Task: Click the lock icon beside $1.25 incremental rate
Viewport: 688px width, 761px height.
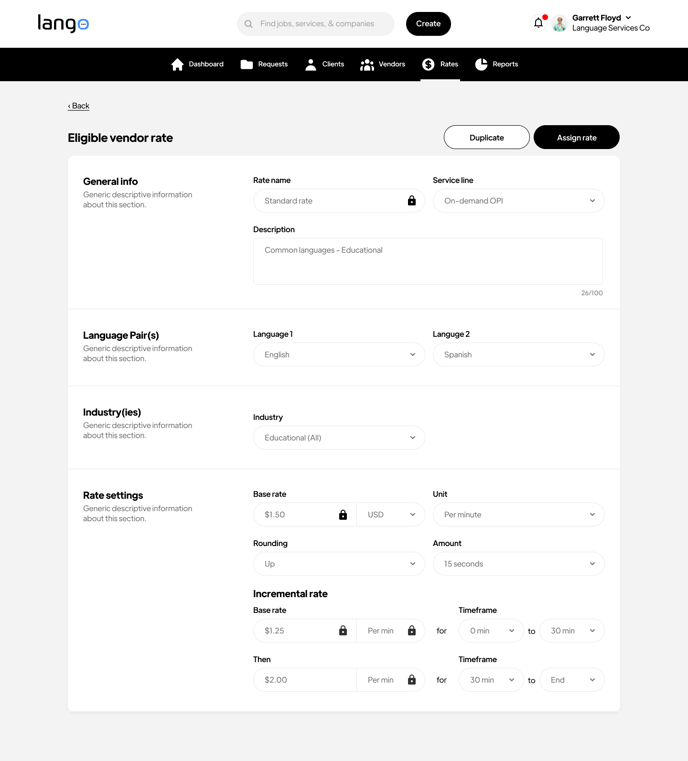Action: (x=343, y=631)
